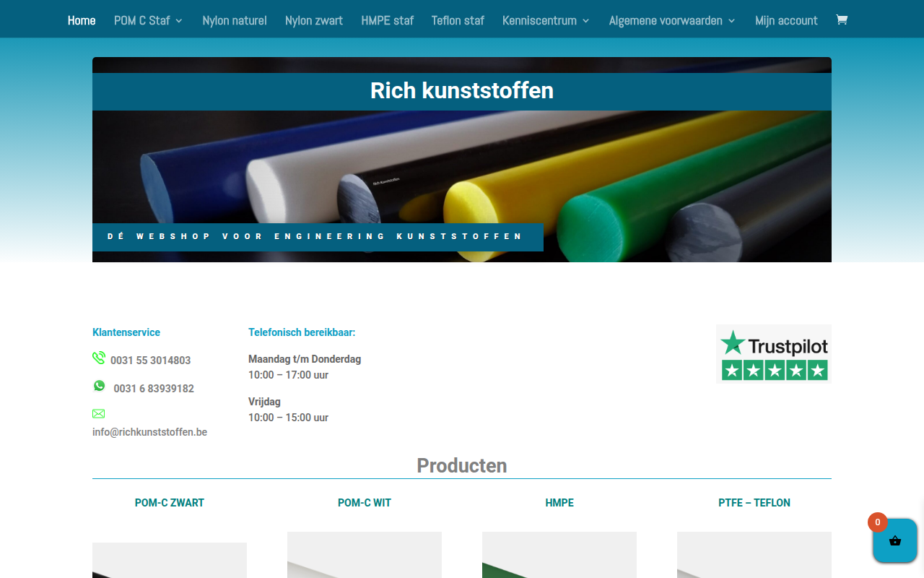Open the Nylon zwart menu item
This screenshot has width=924, height=578.
tap(314, 20)
